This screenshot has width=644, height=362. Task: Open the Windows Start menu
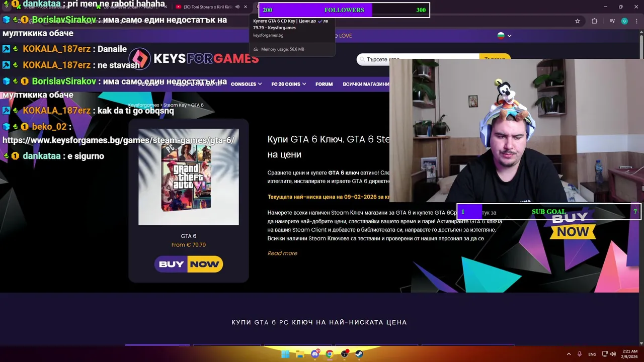click(285, 354)
